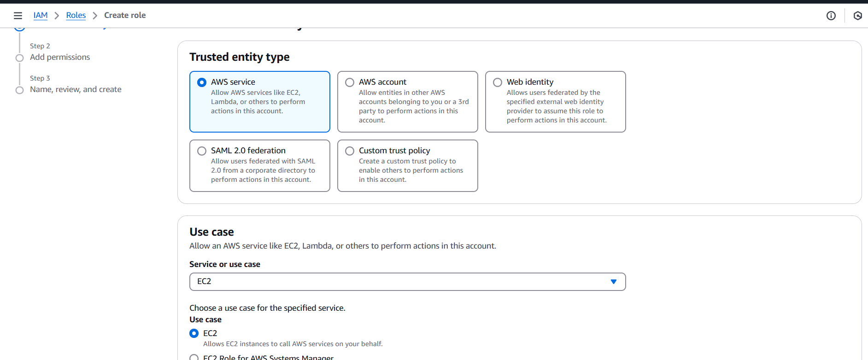Click Custom trust policy description text
Screen dimensions: 868x360
click(x=411, y=170)
